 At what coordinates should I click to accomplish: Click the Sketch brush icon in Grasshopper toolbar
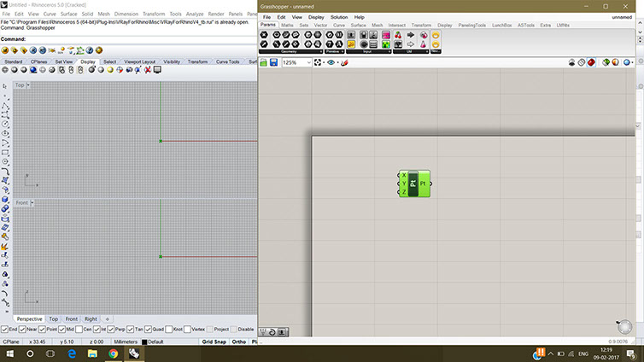344,62
